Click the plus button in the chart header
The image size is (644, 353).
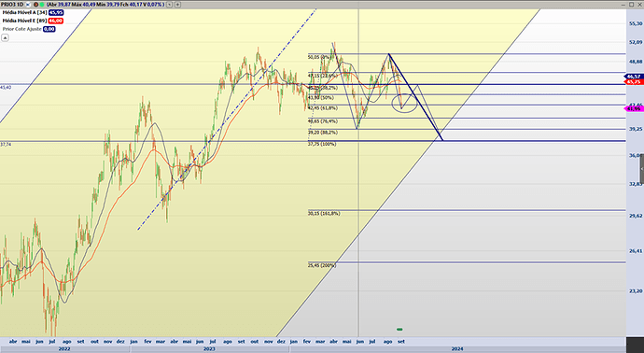pyautogui.click(x=177, y=5)
